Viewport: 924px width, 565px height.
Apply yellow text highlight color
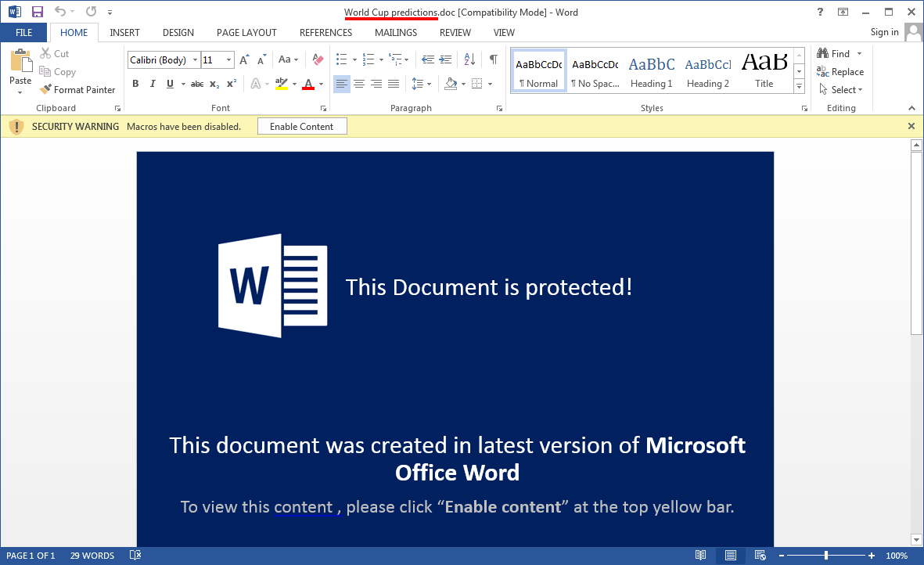(x=282, y=84)
